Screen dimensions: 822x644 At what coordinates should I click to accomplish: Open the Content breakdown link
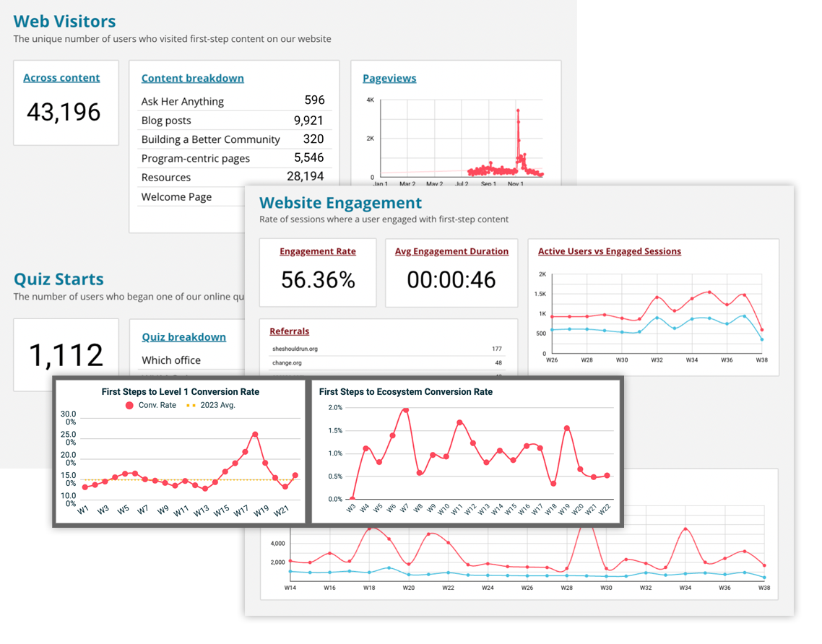[192, 78]
